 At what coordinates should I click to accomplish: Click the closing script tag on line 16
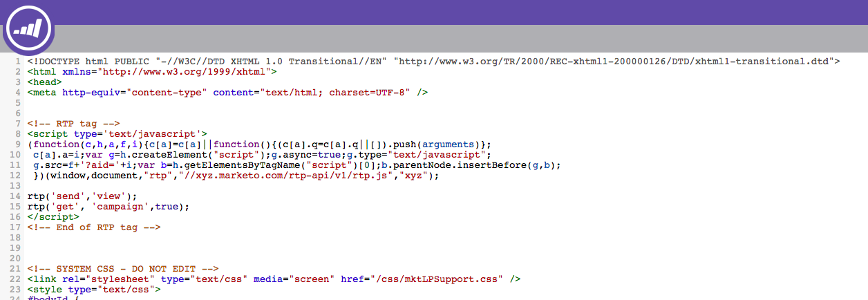[x=53, y=217]
